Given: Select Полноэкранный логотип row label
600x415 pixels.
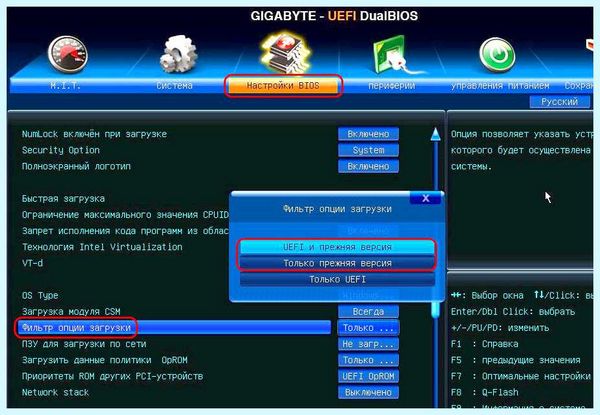Looking at the screenshot, I should pos(76,166).
